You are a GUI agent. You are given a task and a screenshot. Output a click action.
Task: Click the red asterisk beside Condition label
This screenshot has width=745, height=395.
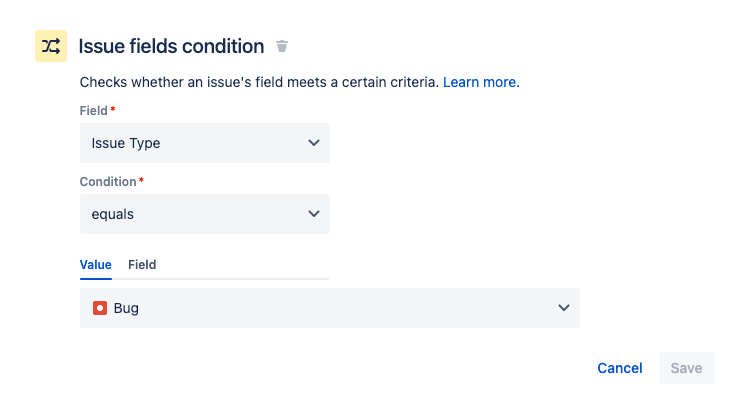pos(142,180)
